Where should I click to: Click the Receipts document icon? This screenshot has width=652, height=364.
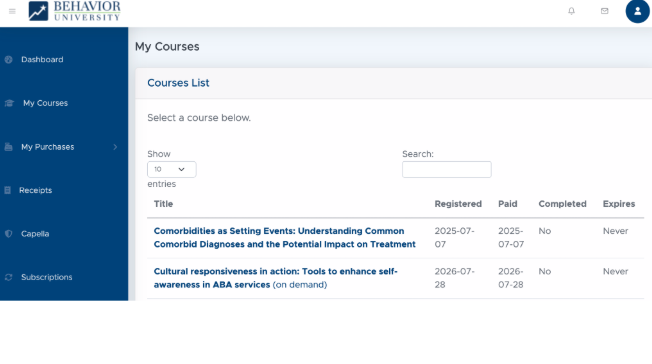(x=7, y=190)
